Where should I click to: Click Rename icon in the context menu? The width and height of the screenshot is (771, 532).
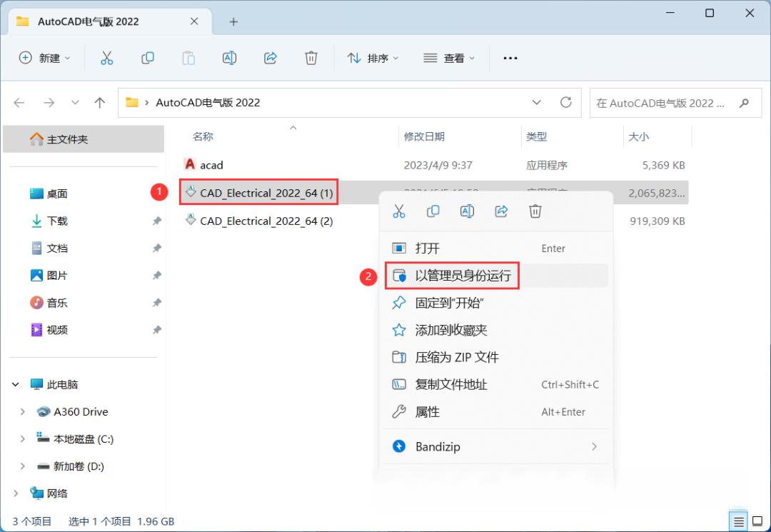[467, 211]
